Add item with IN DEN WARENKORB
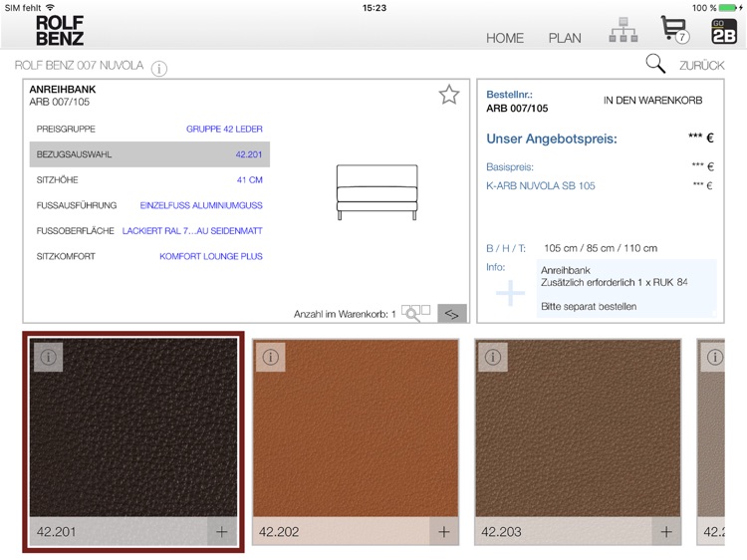 click(x=652, y=100)
